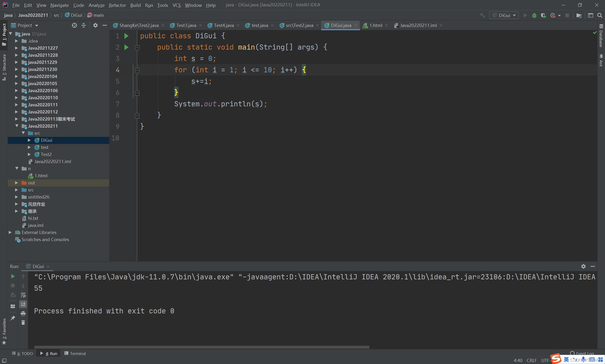Open Scratches and Consoles
The width and height of the screenshot is (605, 364).
point(45,239)
